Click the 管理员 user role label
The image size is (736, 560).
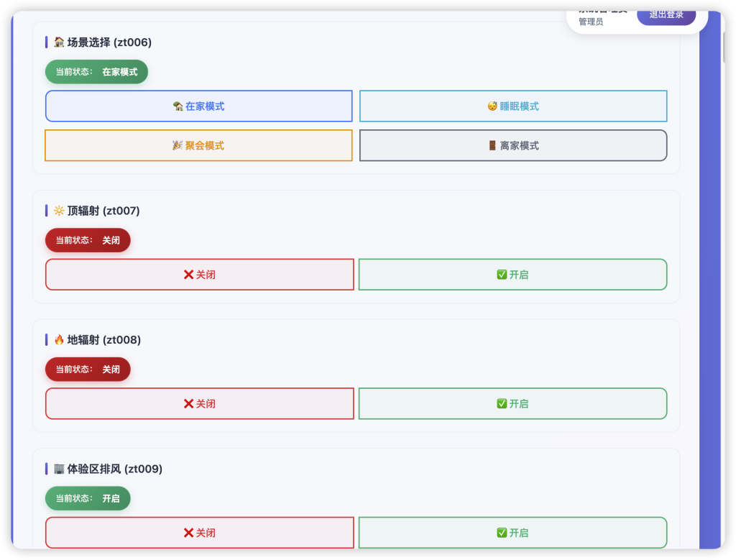coord(591,22)
